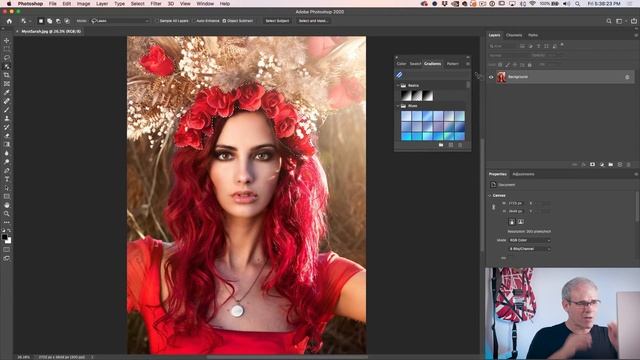Enable Sample All Layers checkbox
640x360 pixels.
[x=157, y=21]
